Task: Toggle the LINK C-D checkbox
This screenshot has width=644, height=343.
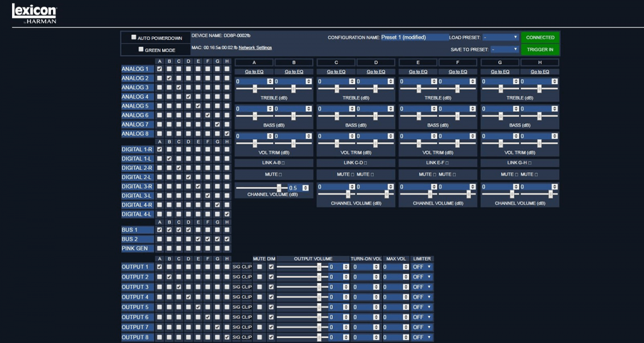Action: [366, 163]
